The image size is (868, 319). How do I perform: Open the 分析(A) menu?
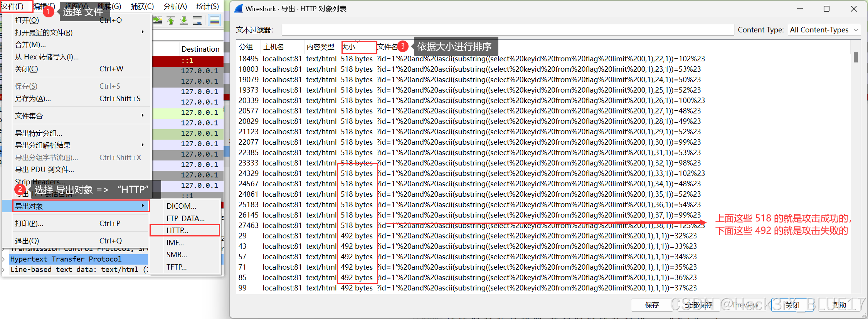[175, 6]
